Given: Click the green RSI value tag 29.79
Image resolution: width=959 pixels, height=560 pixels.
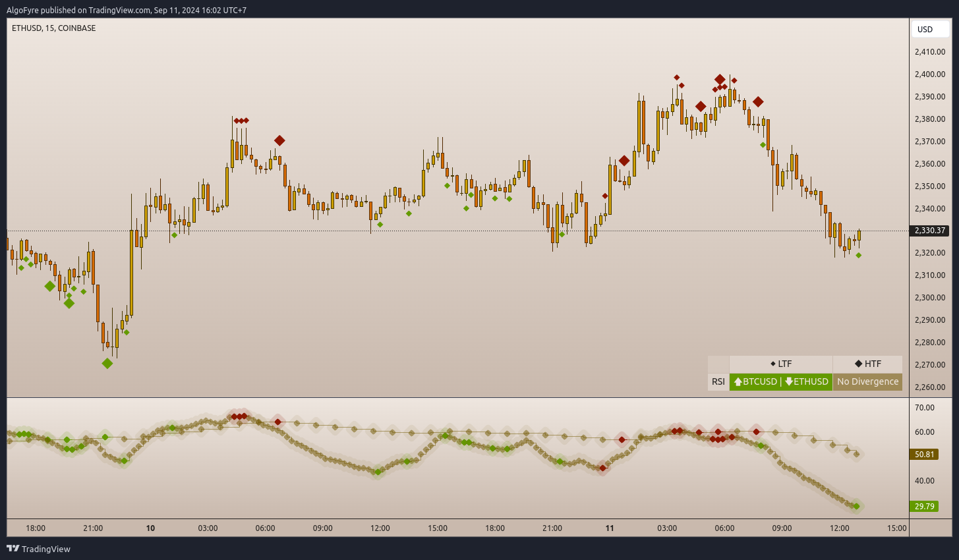Looking at the screenshot, I should point(925,507).
